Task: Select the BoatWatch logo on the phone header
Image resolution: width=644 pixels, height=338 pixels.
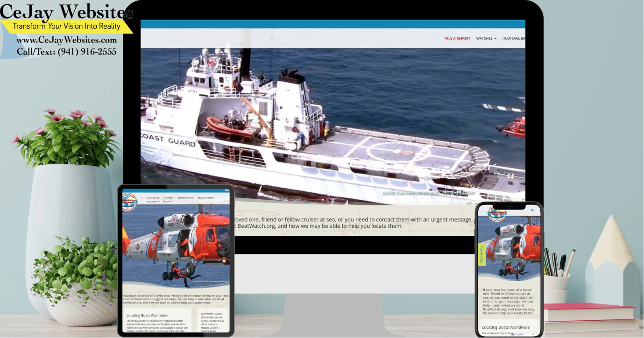Action: pyautogui.click(x=497, y=213)
